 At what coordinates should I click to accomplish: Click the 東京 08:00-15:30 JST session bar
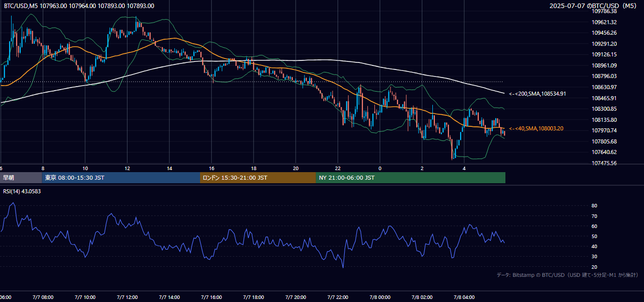(x=121, y=178)
